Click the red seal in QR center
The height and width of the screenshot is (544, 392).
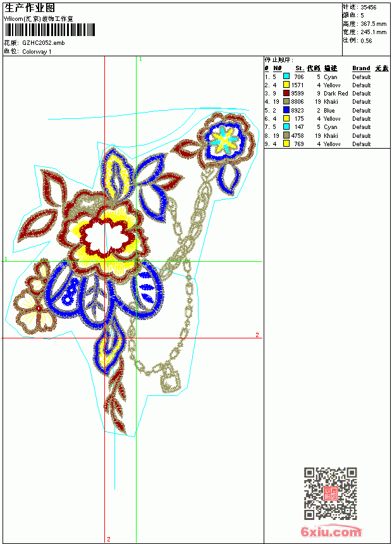pos(331,493)
